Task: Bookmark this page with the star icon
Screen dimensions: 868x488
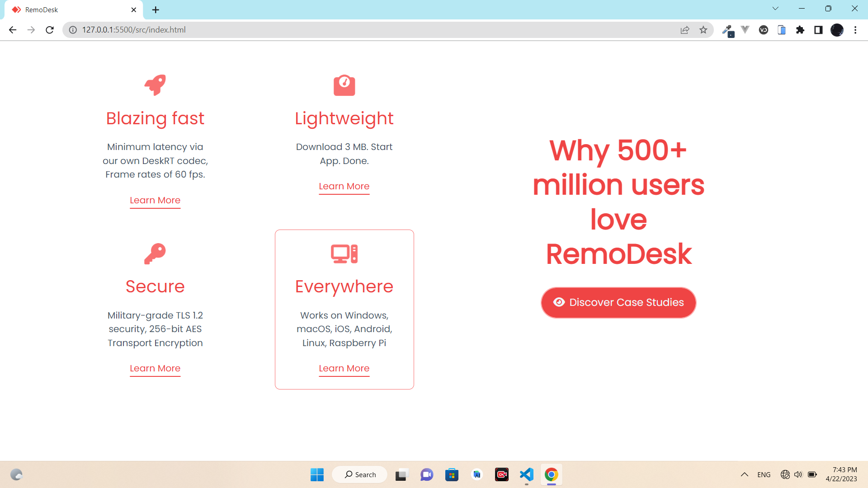Action: pos(703,30)
